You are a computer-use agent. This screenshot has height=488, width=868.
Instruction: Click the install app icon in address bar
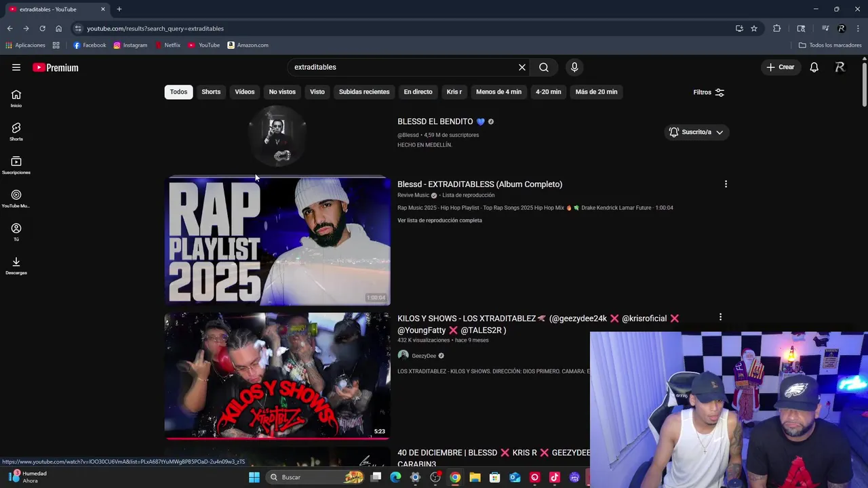click(x=739, y=28)
